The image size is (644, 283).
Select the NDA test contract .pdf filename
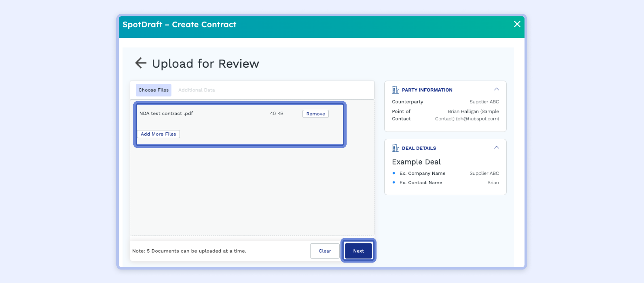coord(166,114)
